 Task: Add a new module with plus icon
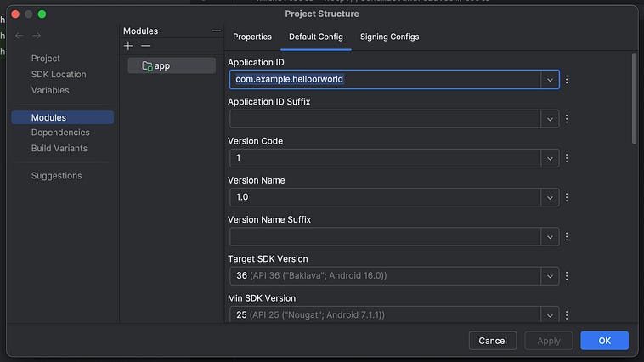tap(128, 46)
